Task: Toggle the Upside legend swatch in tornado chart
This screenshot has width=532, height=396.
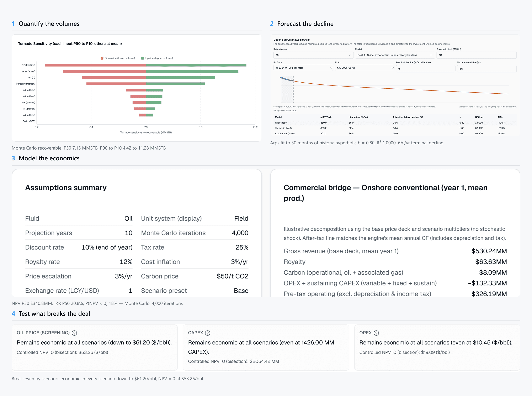Action: pos(143,58)
